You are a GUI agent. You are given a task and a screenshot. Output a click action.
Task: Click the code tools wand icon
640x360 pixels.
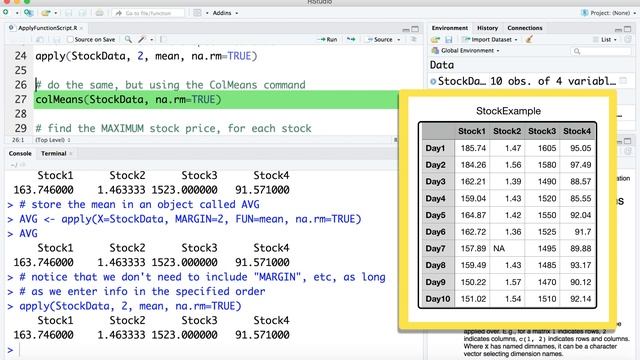pyautogui.click(x=142, y=39)
